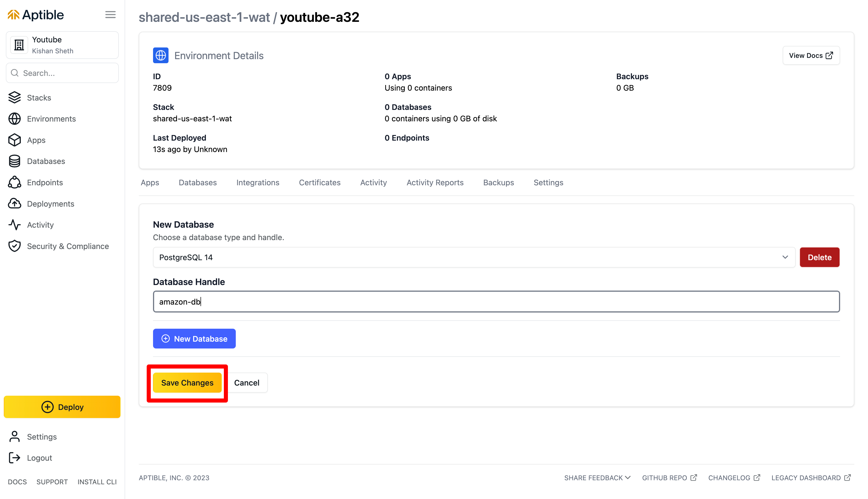Screen dimensions: 868x499
Task: Open the Youtube organization selector
Action: click(62, 45)
